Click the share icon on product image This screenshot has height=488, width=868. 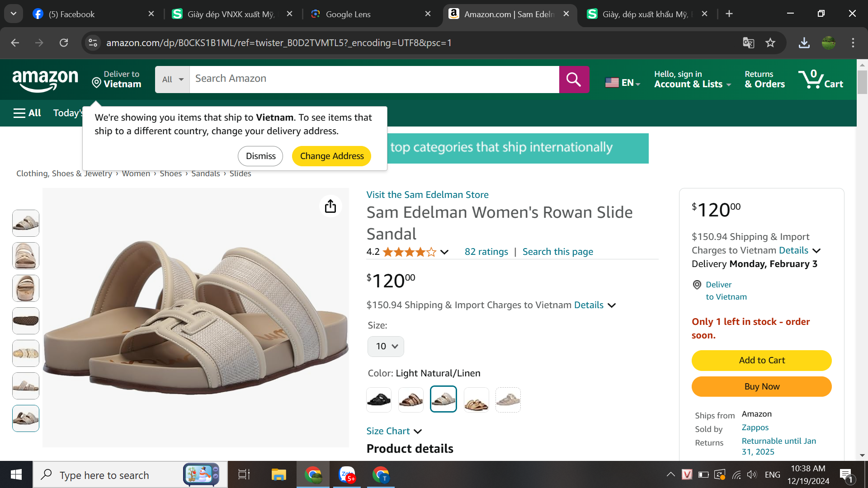[x=330, y=206]
